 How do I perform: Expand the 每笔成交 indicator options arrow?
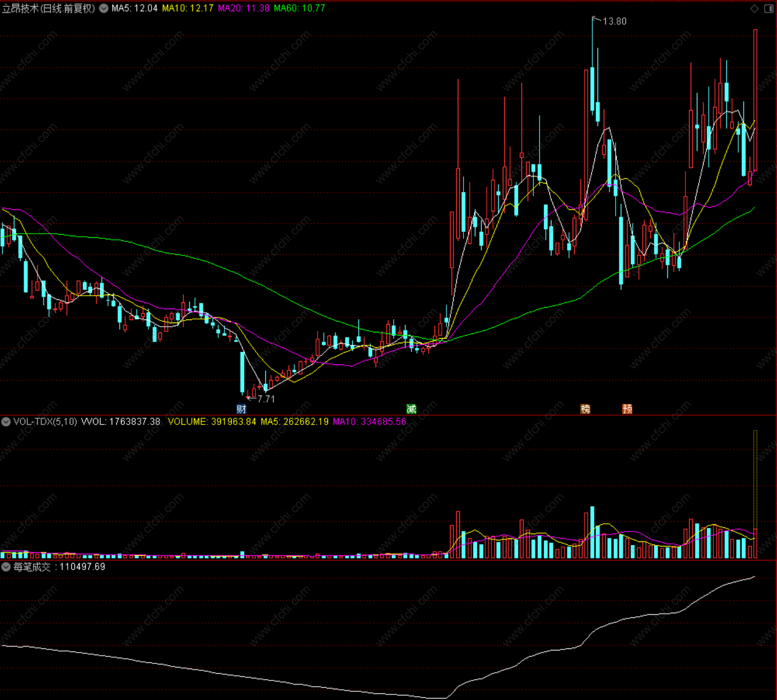coord(6,567)
